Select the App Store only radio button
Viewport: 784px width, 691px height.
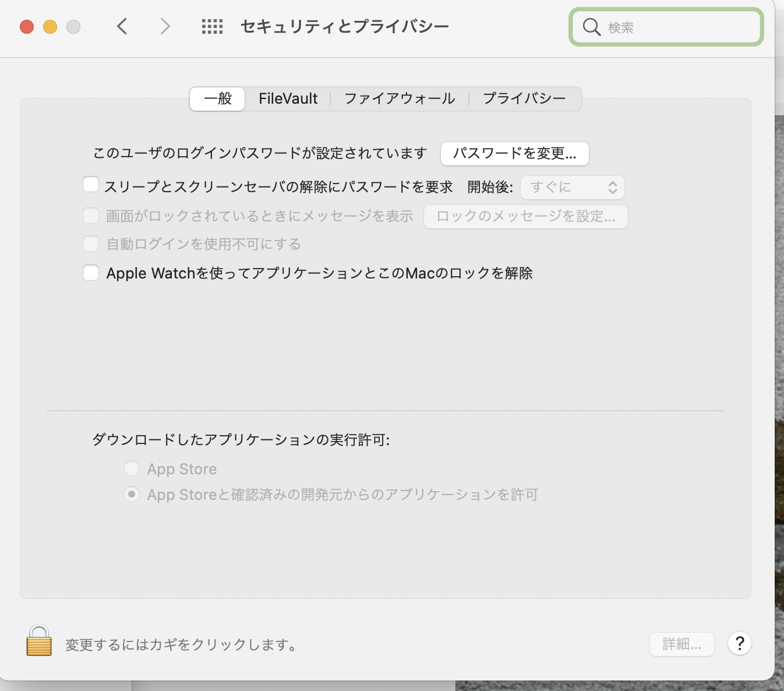coord(132,468)
